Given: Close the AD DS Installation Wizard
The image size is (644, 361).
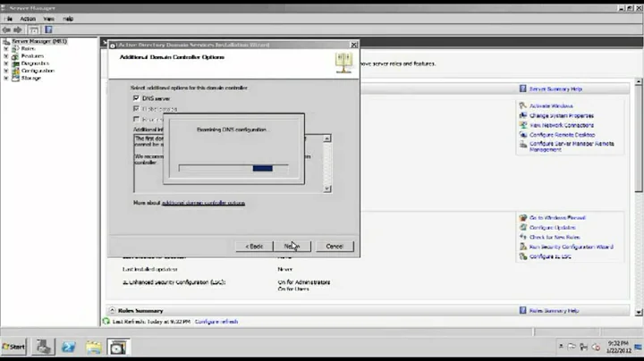Looking at the screenshot, I should coord(353,45).
